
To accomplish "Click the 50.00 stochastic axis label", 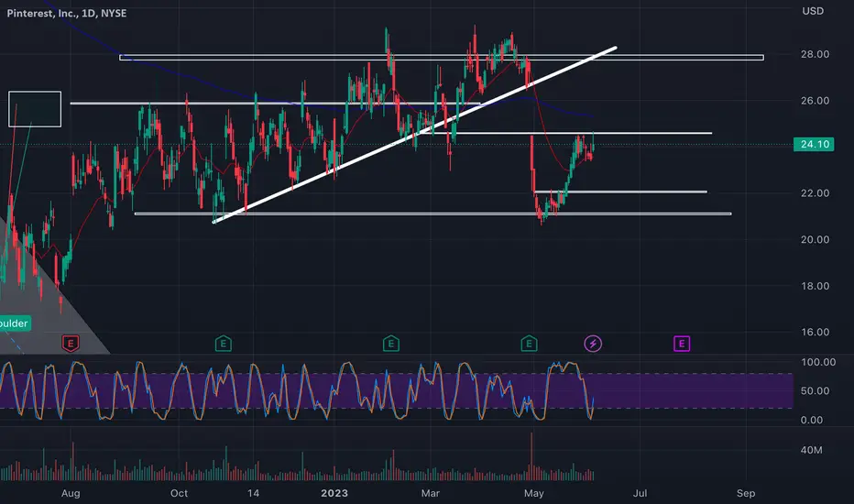I will (815, 390).
